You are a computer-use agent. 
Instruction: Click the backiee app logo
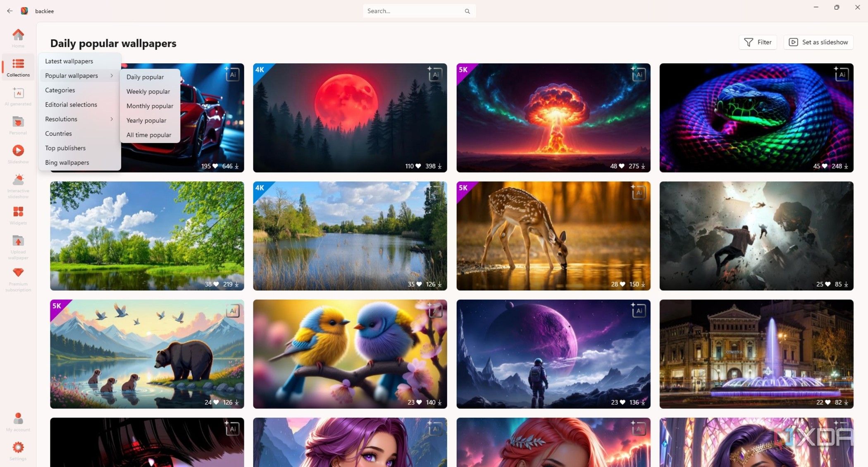(24, 11)
